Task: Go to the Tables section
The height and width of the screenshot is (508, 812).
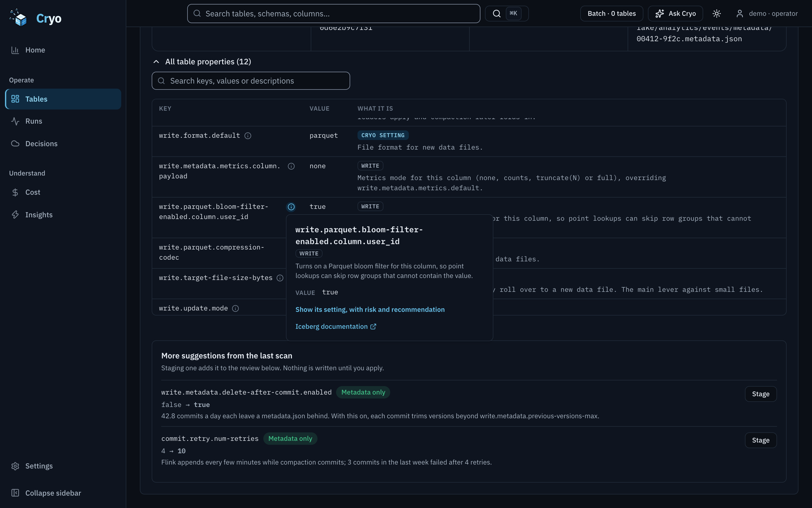Action: 63,99
